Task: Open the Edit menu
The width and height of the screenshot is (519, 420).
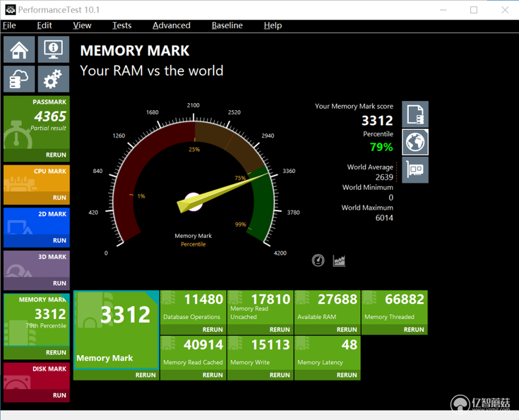Action: tap(44, 25)
